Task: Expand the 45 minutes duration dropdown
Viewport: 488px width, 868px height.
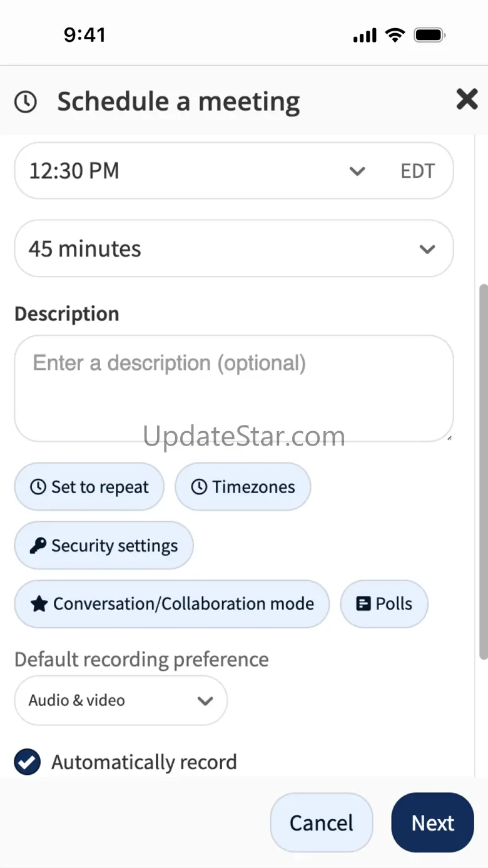Action: pyautogui.click(x=427, y=249)
